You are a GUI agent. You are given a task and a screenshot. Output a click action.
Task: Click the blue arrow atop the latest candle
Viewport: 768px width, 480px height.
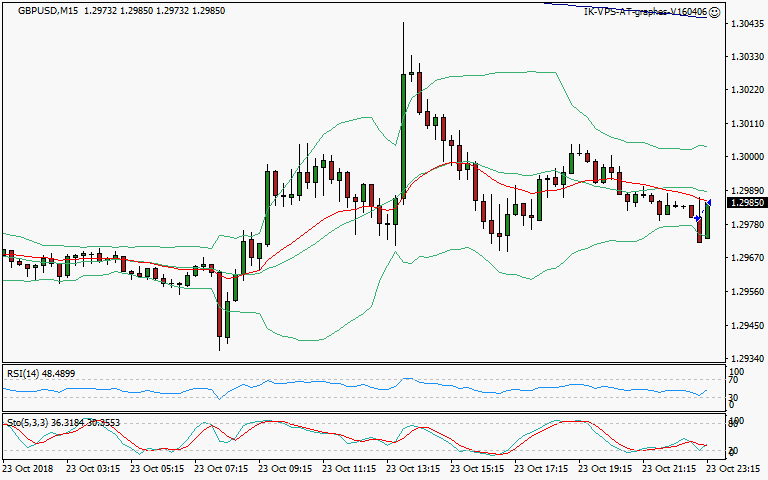[x=708, y=204]
